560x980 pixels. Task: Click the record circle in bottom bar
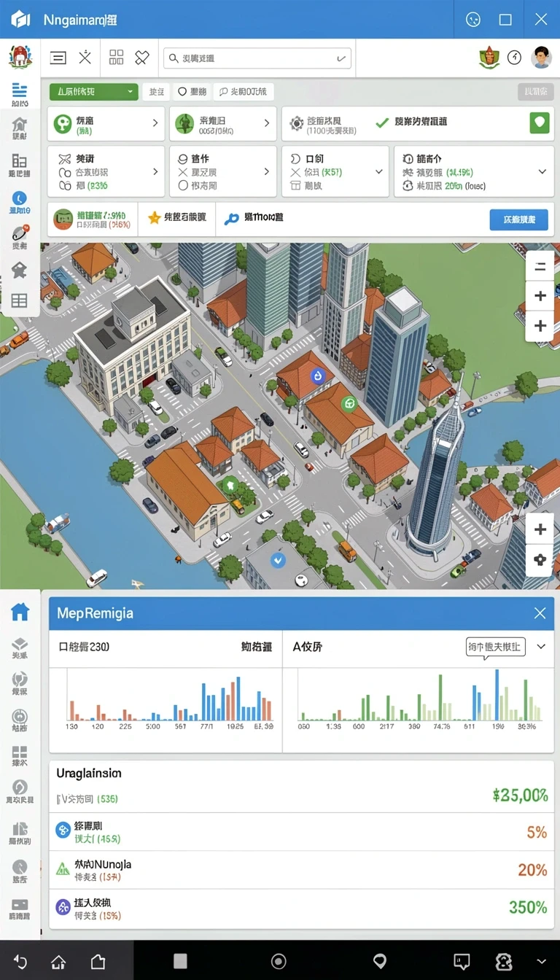[x=279, y=961]
